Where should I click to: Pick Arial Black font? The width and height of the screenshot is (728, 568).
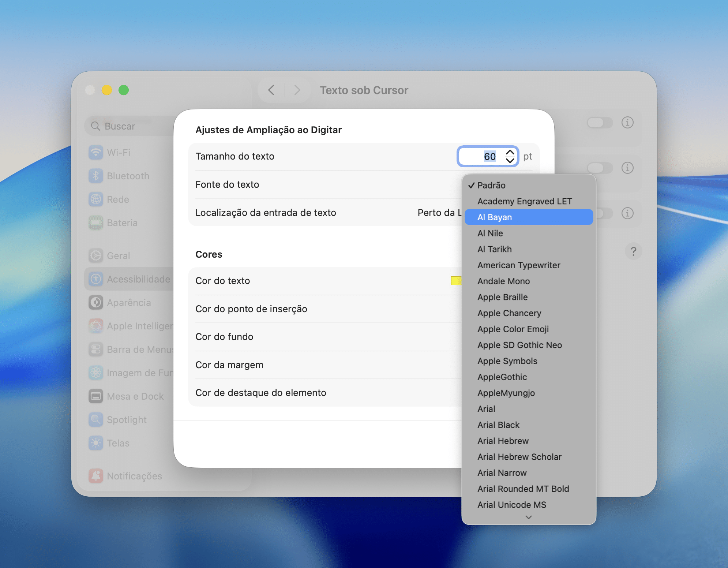[x=529, y=425]
